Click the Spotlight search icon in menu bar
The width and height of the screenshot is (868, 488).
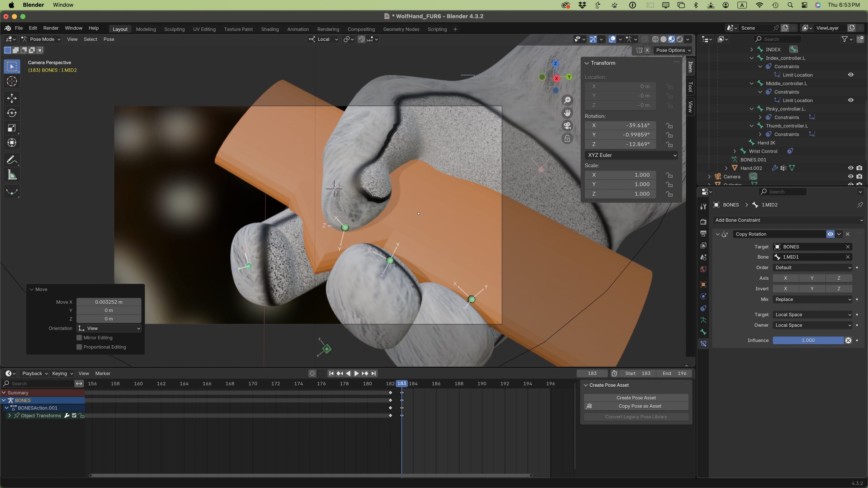[790, 5]
